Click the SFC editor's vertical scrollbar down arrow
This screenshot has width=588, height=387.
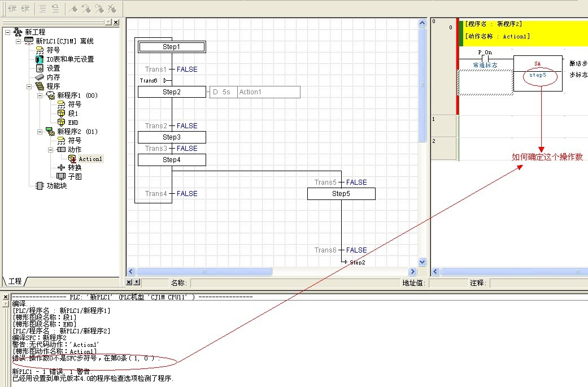pyautogui.click(x=422, y=262)
